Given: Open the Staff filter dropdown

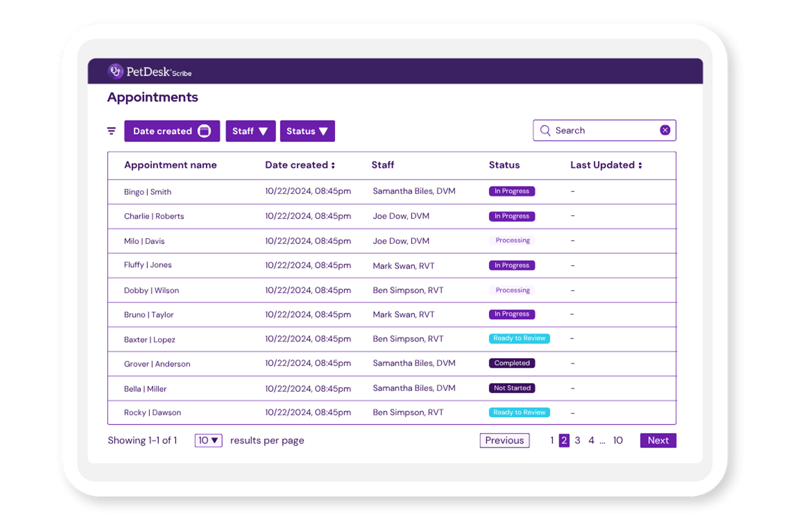Looking at the screenshot, I should (250, 131).
